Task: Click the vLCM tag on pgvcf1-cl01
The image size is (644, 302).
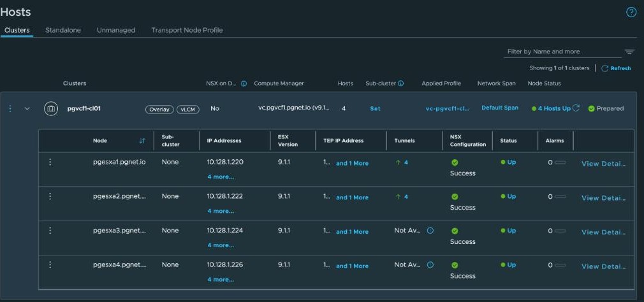Action: [x=188, y=110]
